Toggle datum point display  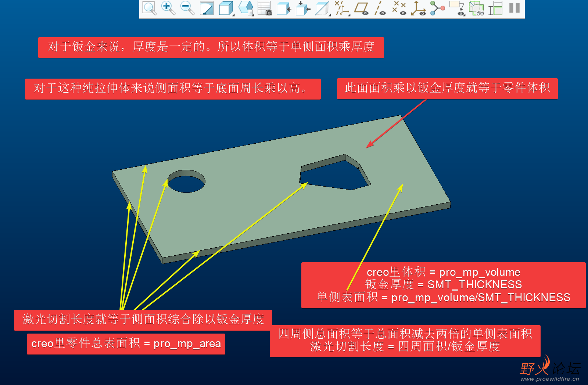point(399,8)
